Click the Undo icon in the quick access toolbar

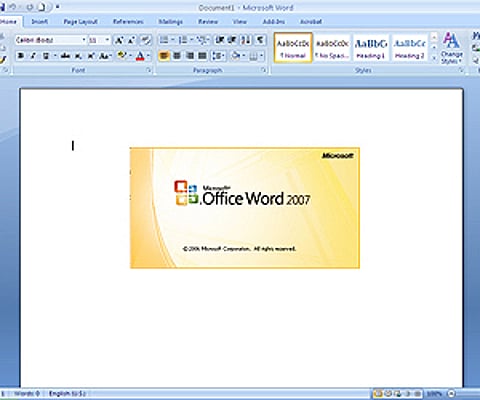point(13,7)
